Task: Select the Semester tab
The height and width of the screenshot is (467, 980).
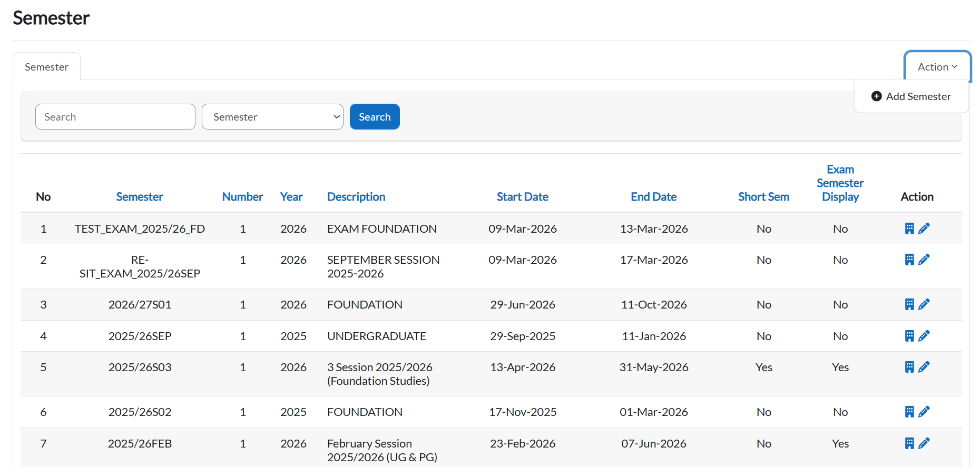Action: coord(46,67)
